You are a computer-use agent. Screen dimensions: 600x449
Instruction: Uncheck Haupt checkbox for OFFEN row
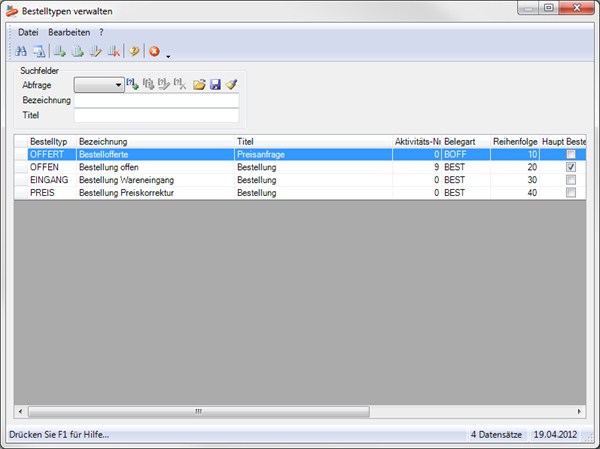click(571, 168)
